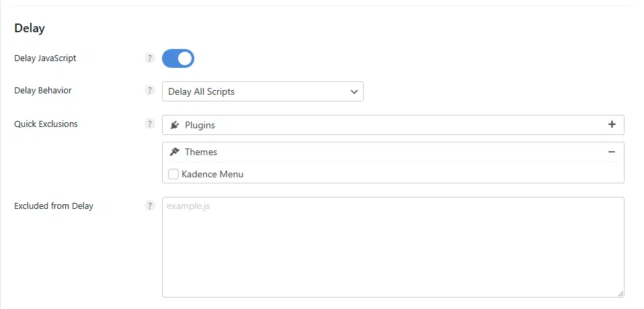Check the Kadence Menu checkbox
This screenshot has width=644, height=309.
173,174
